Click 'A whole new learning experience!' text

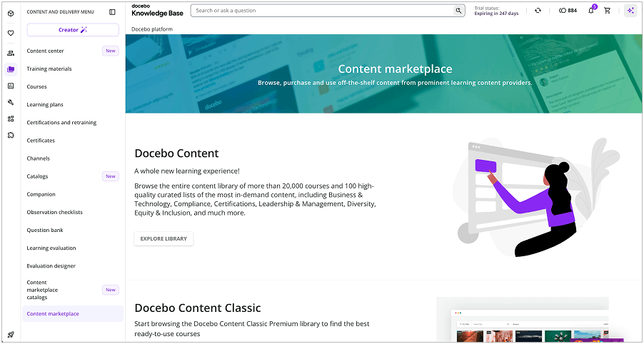pos(187,171)
